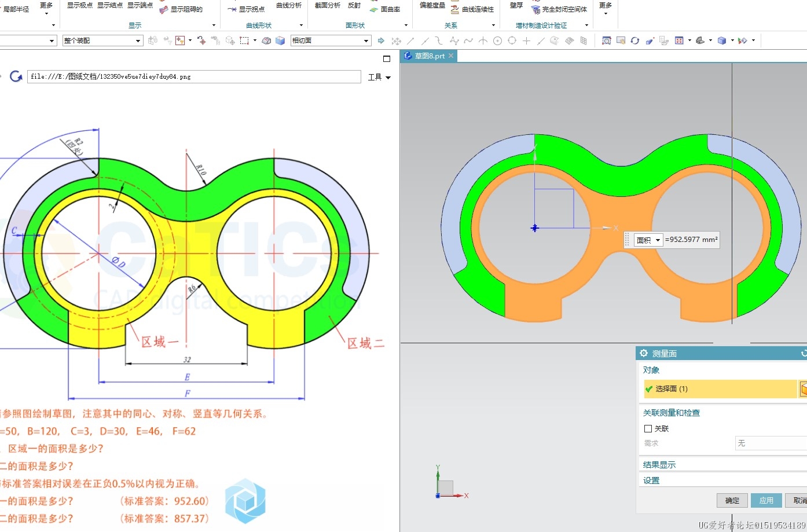This screenshot has height=532, width=807.
Task: Click the 显示端点 command
Action: [140, 5]
